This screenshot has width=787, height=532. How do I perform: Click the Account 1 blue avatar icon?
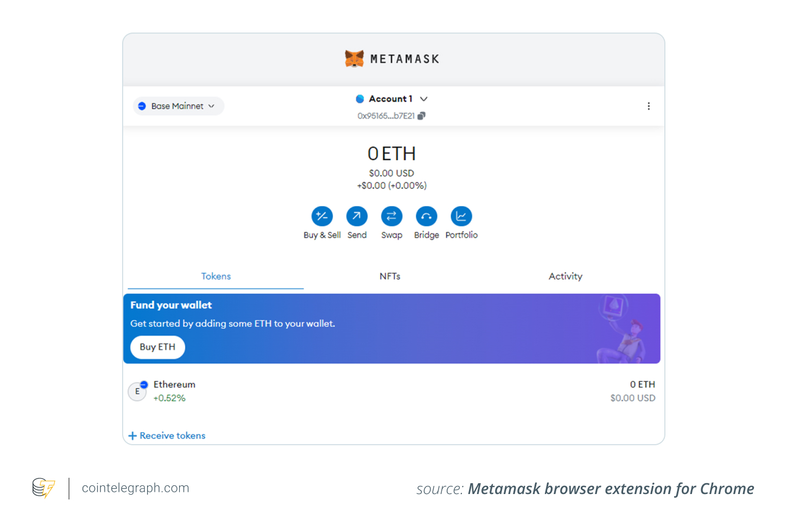tap(360, 99)
